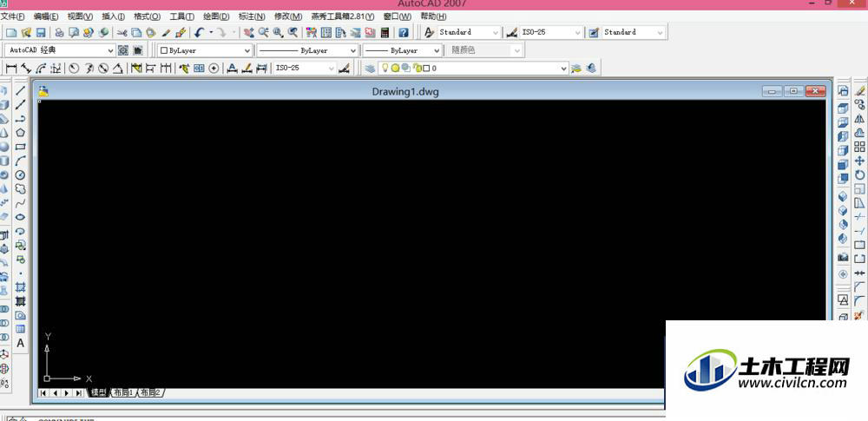Switch to the 模型 tab
Image resolution: width=868 pixels, height=421 pixels.
99,392
